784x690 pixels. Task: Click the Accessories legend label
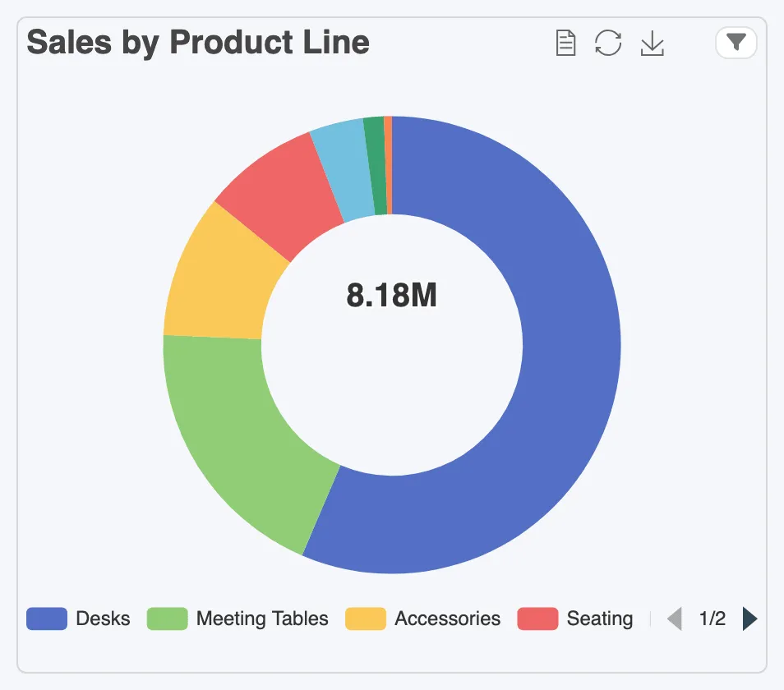coord(448,619)
